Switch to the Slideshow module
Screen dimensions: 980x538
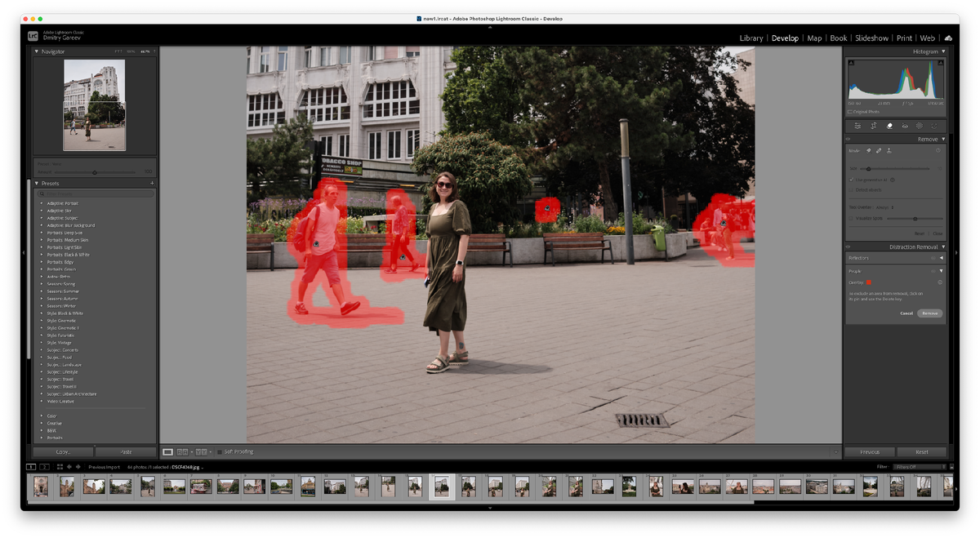point(871,38)
